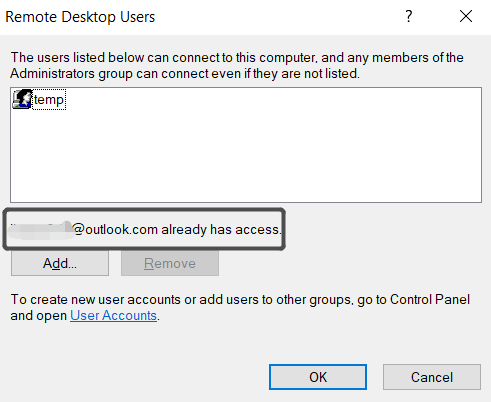
Task: Confirm with the OK button
Action: (x=318, y=377)
